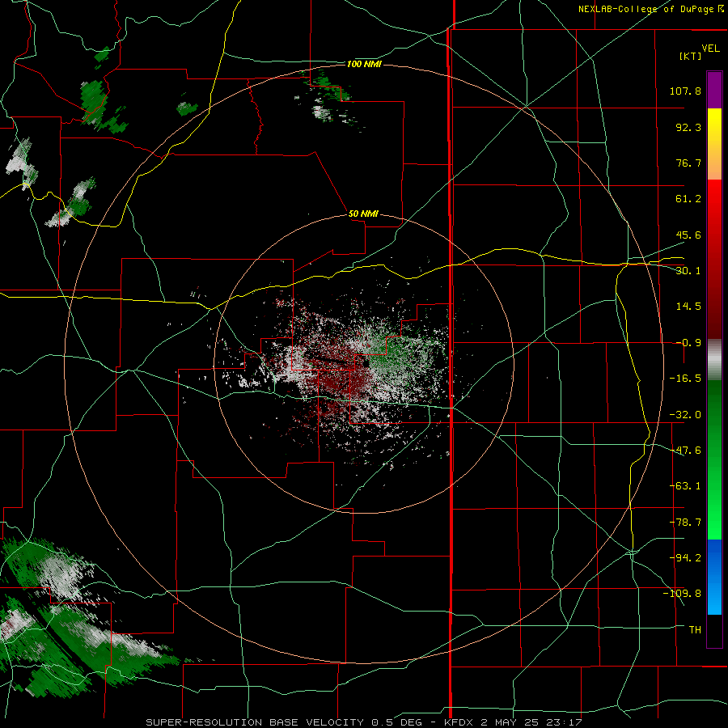Click the VEL legend title
This screenshot has width=728, height=728.
click(x=710, y=49)
